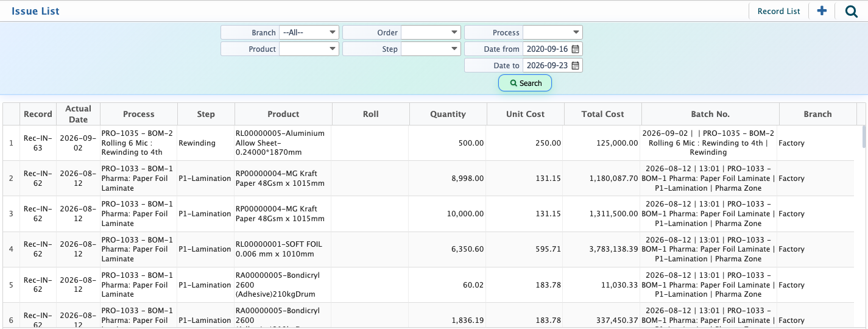Click the Batch No. column header
The image size is (868, 329).
click(710, 114)
